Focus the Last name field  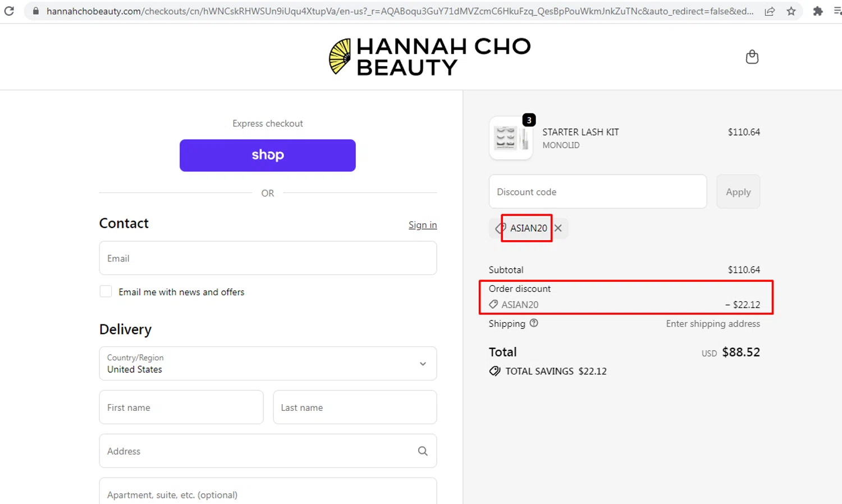point(355,407)
